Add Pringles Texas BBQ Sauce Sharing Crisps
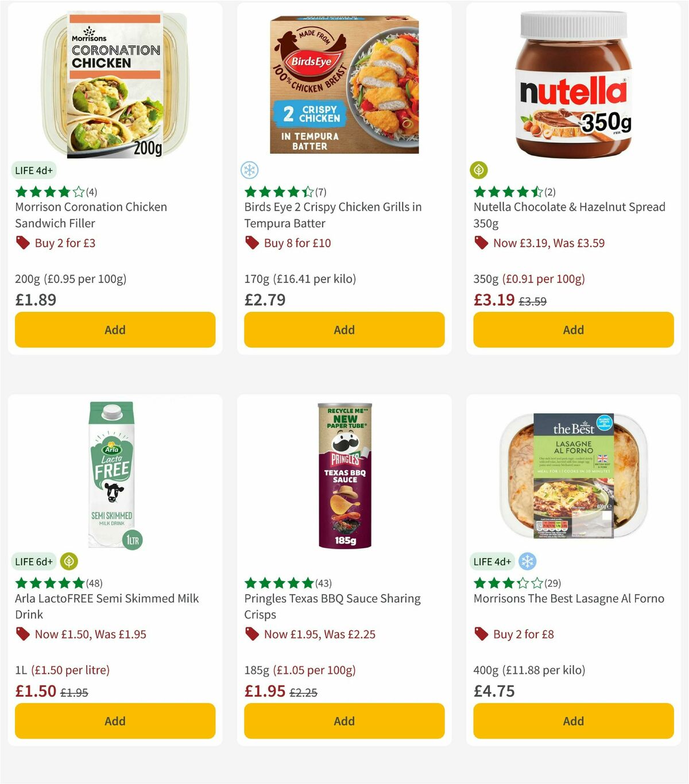Viewport: 689px width, 784px height. point(343,721)
